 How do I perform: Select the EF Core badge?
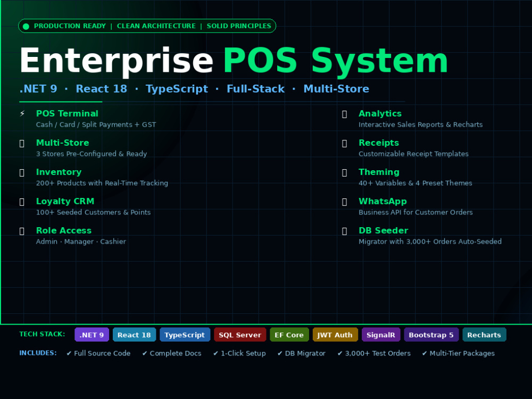coord(289,335)
